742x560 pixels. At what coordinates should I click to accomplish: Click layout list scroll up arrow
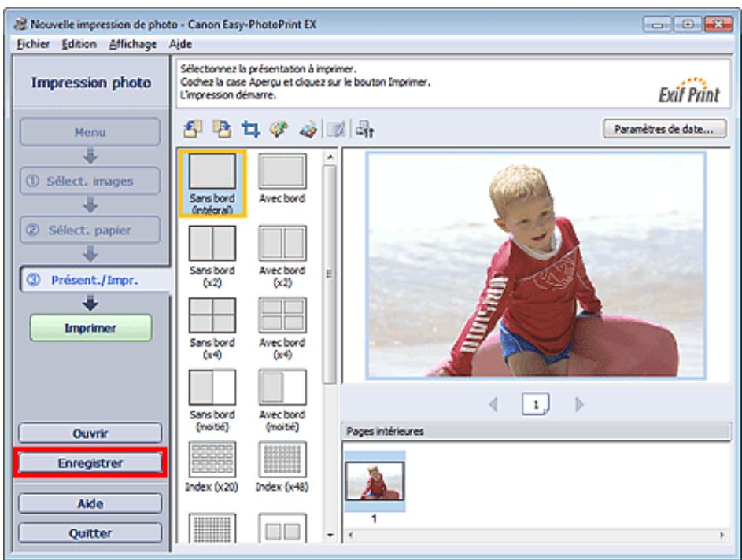coord(330,157)
